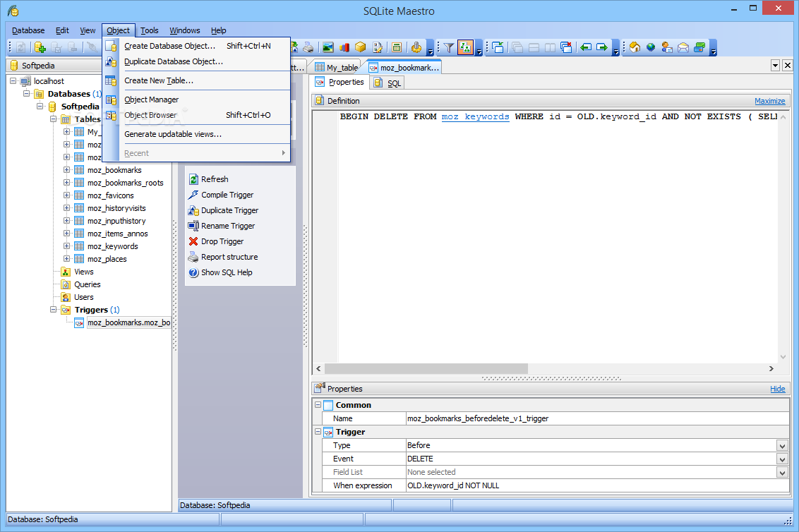Click the bar chart diagram toolbar icon
799x532 pixels.
344,47
